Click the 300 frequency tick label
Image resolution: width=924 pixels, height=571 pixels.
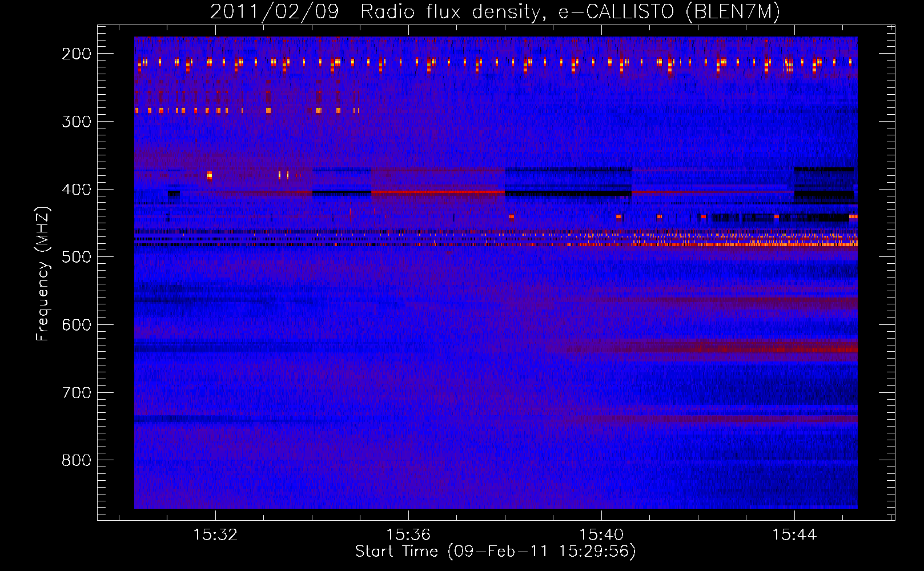[77, 122]
